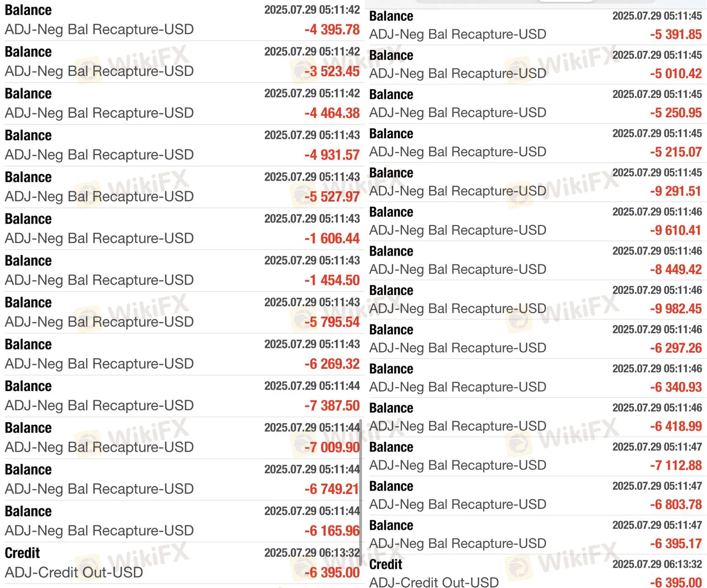Screen dimensions: 707x588
Task: Select the -4 931.57 adjustment entry
Action: tap(182, 145)
